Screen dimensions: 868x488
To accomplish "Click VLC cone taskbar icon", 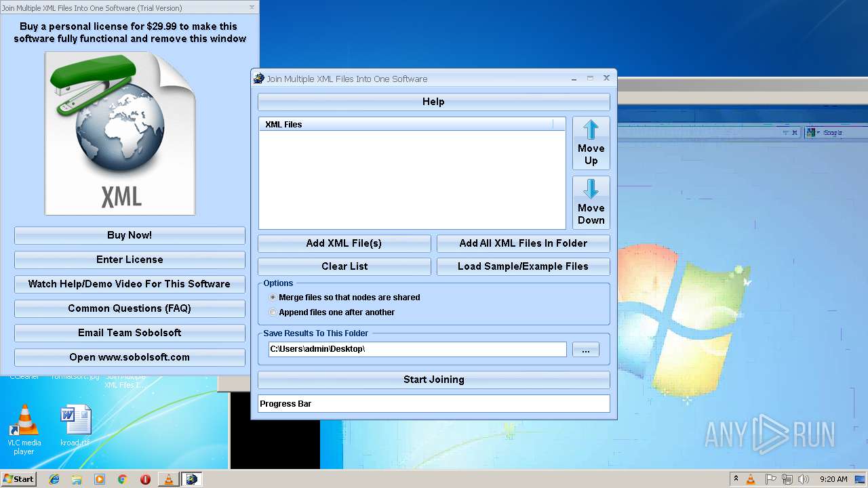I will coord(168,479).
